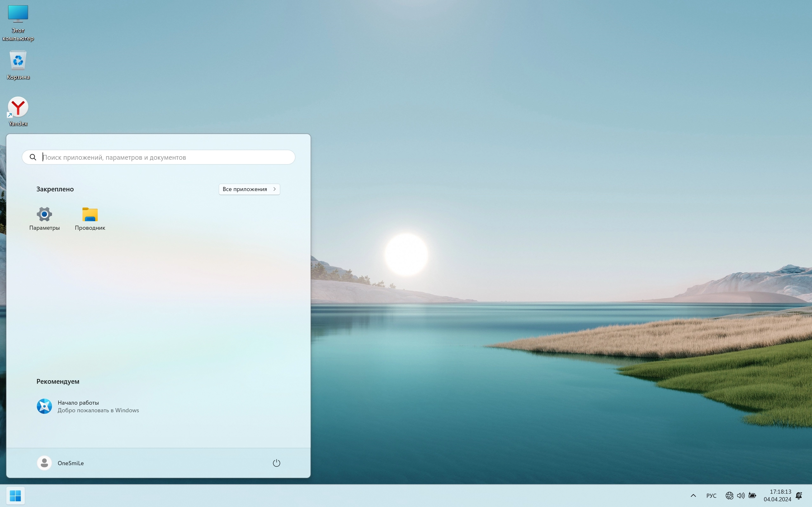Open the Yandex browser desktop shortcut

(18, 107)
